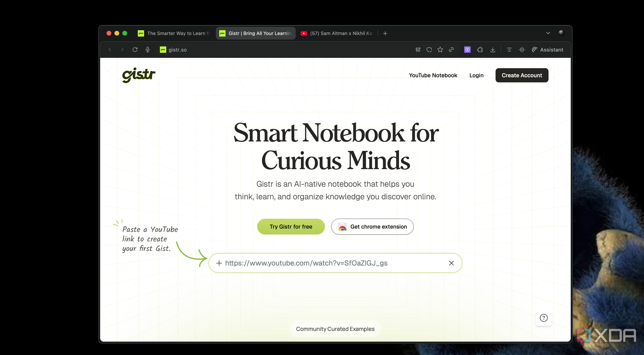Screen dimensions: 644x355
Task: Open the purple extension icon
Action: [x=468, y=50]
